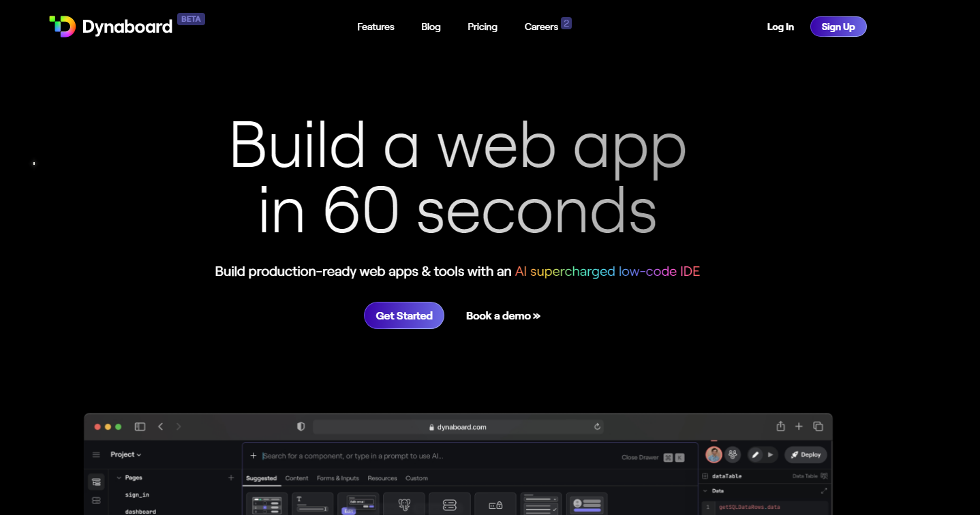This screenshot has width=980, height=515.
Task: Select the edit form component thumbnail
Action: 358,503
